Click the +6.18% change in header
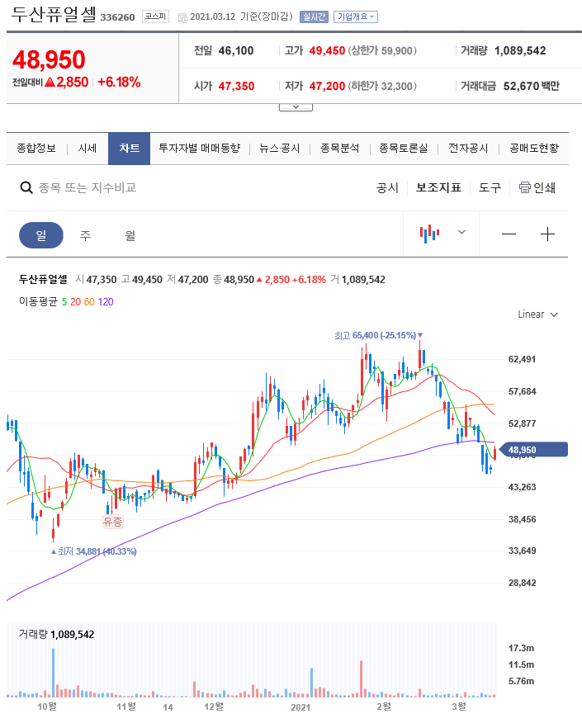 tap(119, 83)
